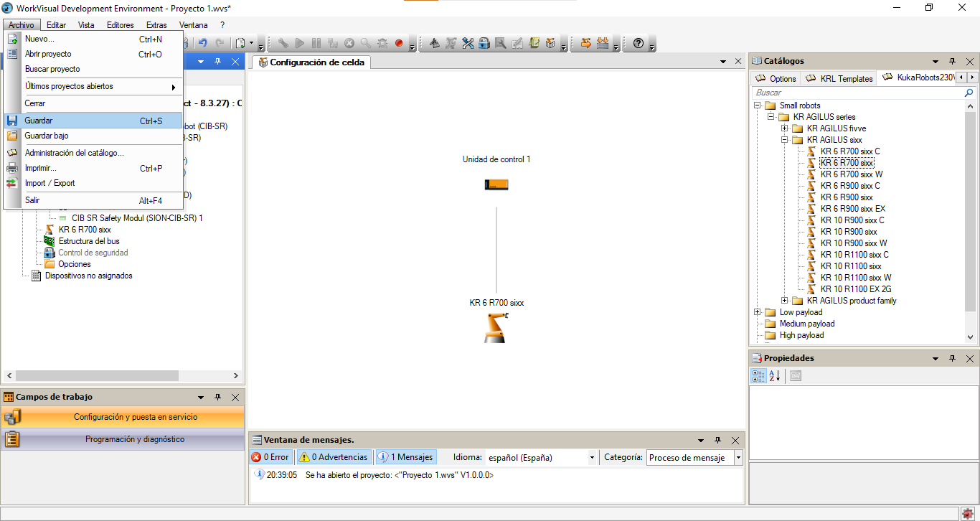The image size is (980, 521).
Task: Select the Unidad de control 1 controller icon
Action: (496, 185)
